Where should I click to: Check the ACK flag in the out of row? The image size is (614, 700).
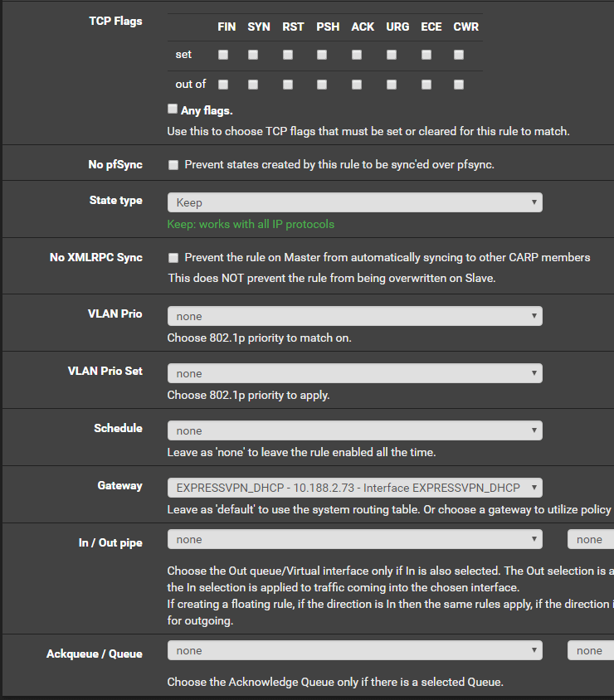pos(357,85)
